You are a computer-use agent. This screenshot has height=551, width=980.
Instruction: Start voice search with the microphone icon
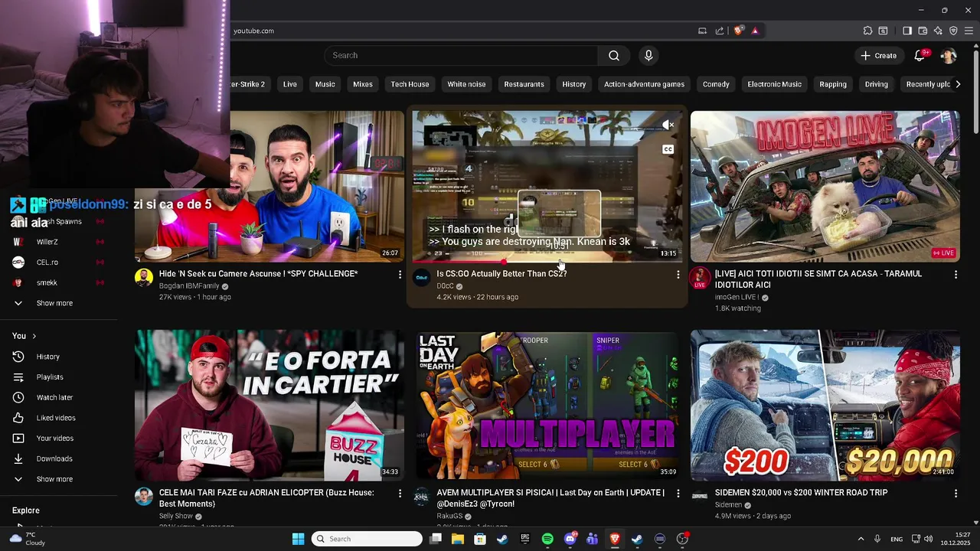pos(648,55)
